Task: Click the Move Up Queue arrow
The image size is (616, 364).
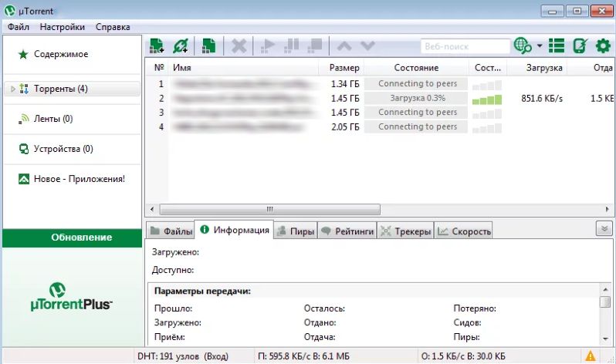Action: coord(344,46)
